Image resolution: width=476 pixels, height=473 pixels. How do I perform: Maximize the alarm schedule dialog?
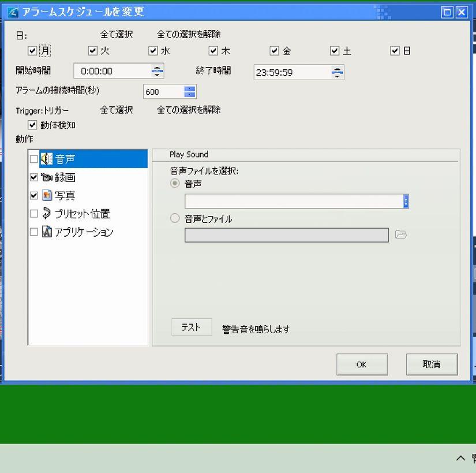point(447,12)
